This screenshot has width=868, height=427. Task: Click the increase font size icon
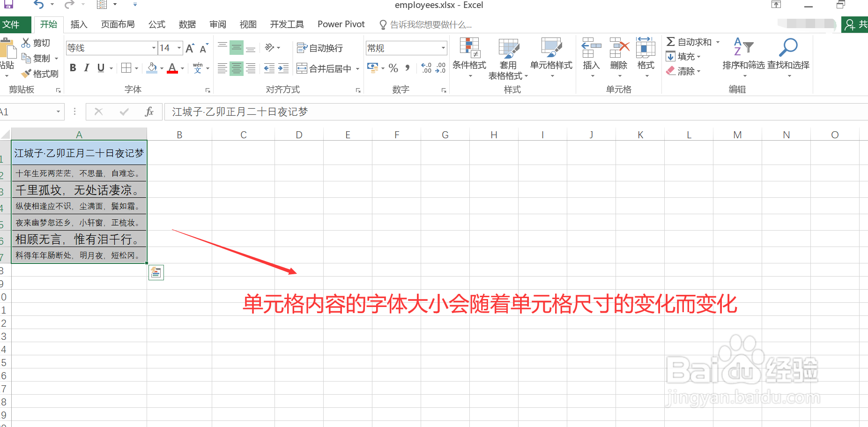(x=189, y=47)
